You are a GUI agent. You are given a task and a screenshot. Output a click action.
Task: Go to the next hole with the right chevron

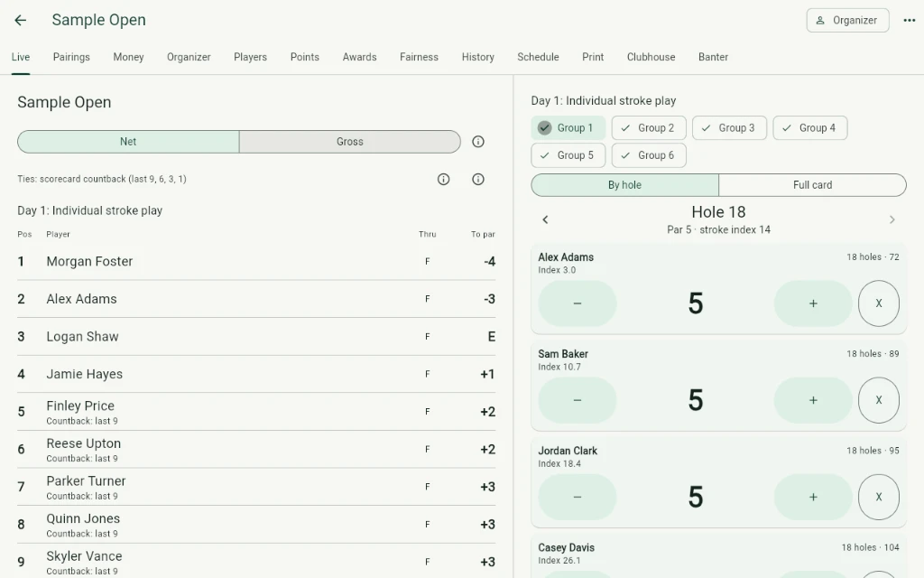(892, 220)
